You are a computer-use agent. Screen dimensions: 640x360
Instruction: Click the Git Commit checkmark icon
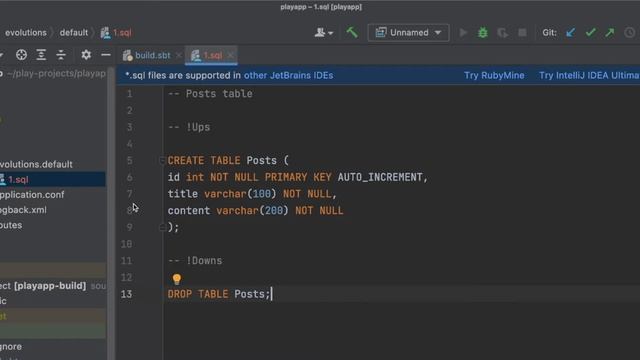[590, 33]
